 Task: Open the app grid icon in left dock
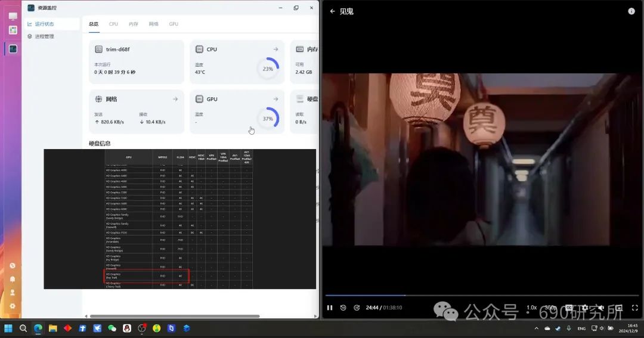(13, 30)
